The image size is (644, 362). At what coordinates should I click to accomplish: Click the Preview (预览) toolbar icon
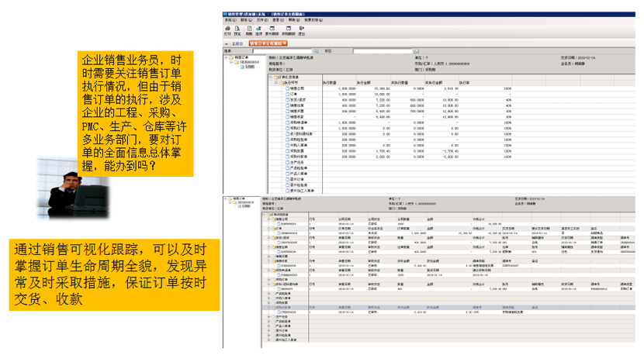tap(238, 31)
